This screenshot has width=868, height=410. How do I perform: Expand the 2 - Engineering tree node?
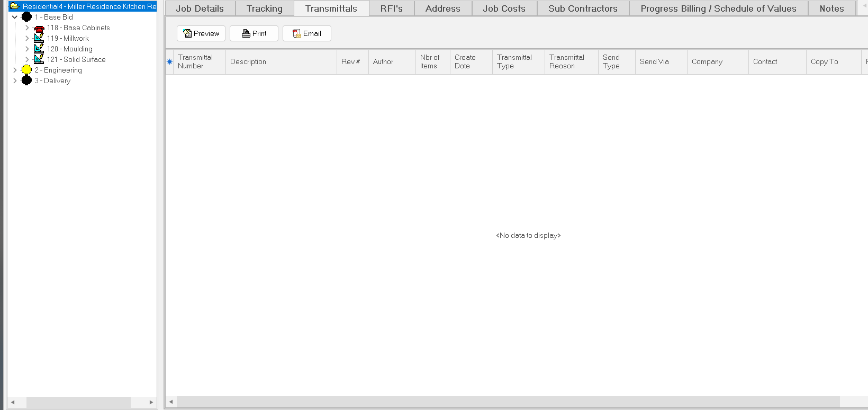(15, 70)
